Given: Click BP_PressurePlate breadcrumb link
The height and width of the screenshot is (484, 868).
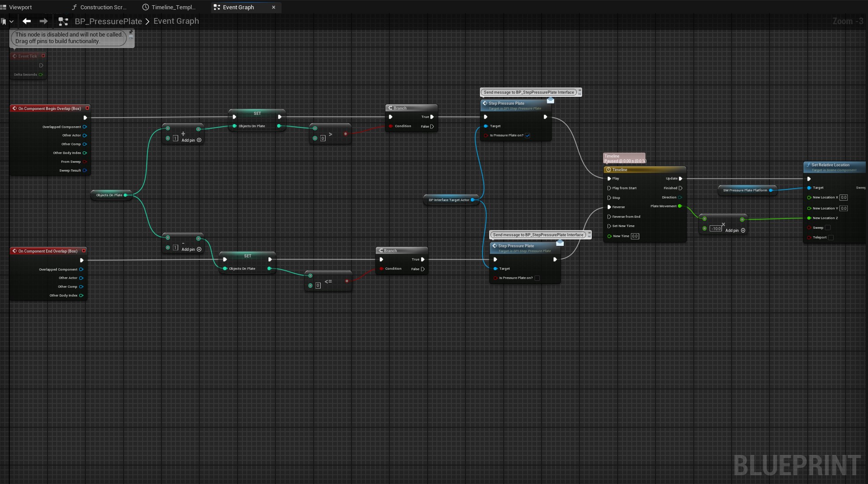Looking at the screenshot, I should click(108, 21).
